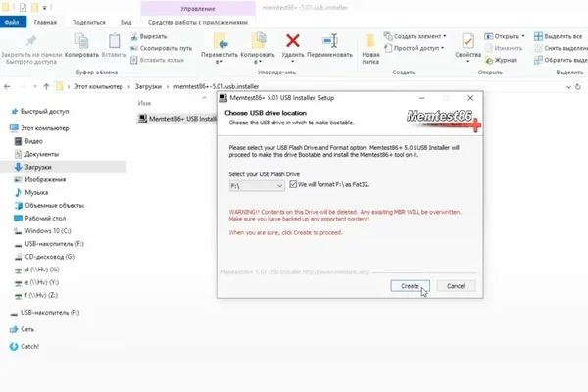Click Обратить выделение in the ribbon
Viewport: 588px width, 392px height.
coord(561,60)
